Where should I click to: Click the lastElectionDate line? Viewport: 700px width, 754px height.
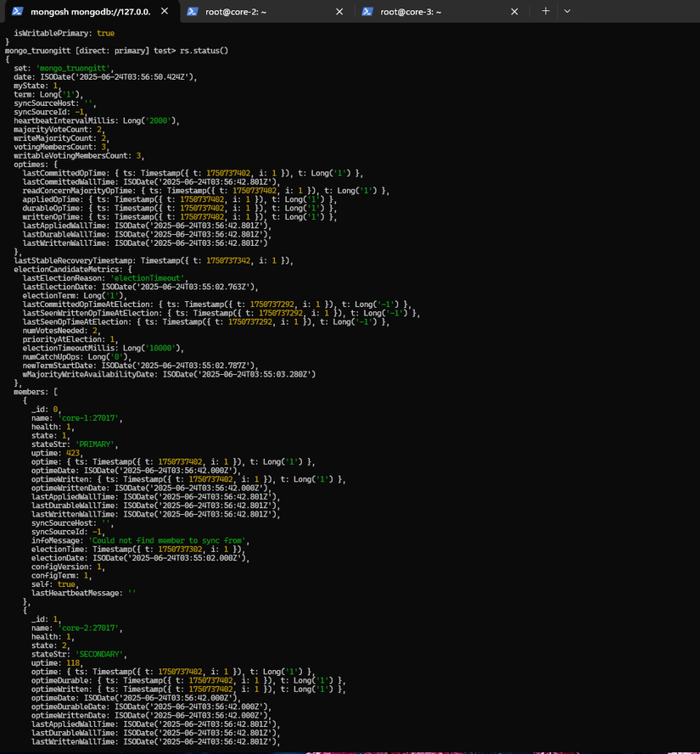[x=140, y=287]
